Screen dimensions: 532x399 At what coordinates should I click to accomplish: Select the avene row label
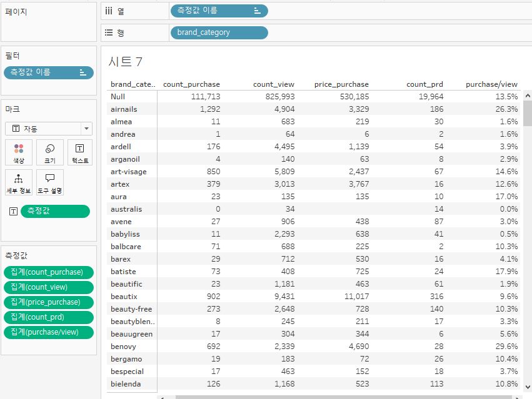tap(121, 222)
